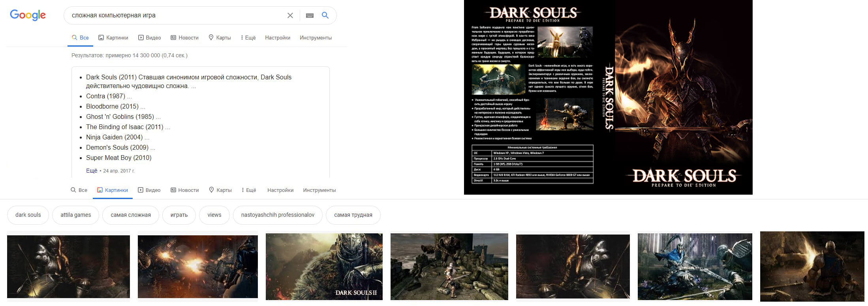Open Новости in the tab bar where Все is active
The height and width of the screenshot is (306, 868).
click(x=184, y=38)
